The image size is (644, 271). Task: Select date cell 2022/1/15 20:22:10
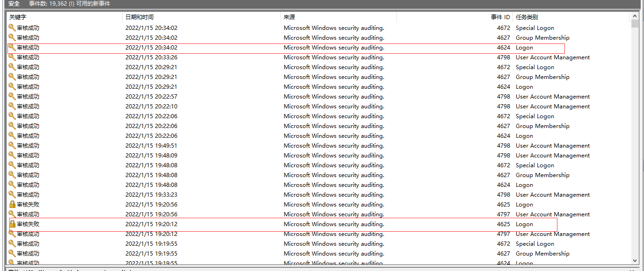[x=151, y=106]
